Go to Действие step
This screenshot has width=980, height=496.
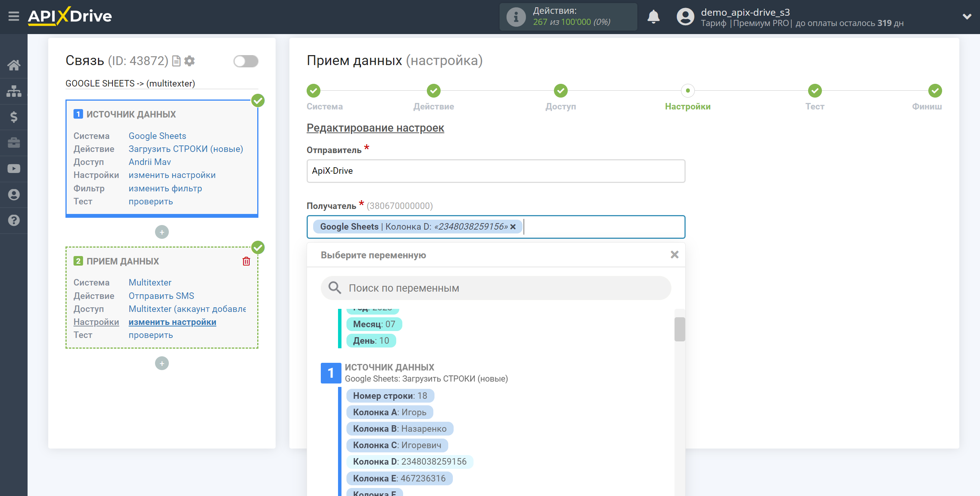coord(434,91)
